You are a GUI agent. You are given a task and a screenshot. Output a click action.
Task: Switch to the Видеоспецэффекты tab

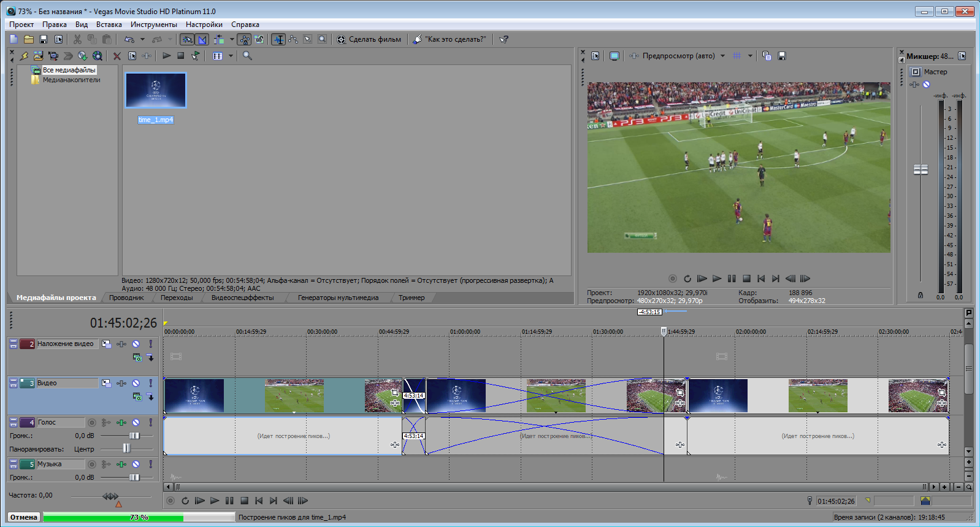click(243, 298)
